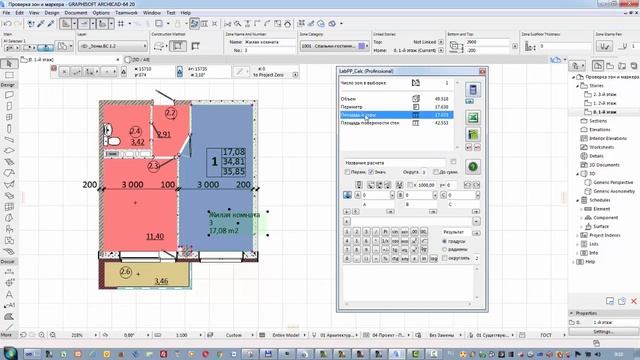Select the '2. 3-й этаж' story in Navigator
The image size is (640, 360).
[604, 94]
